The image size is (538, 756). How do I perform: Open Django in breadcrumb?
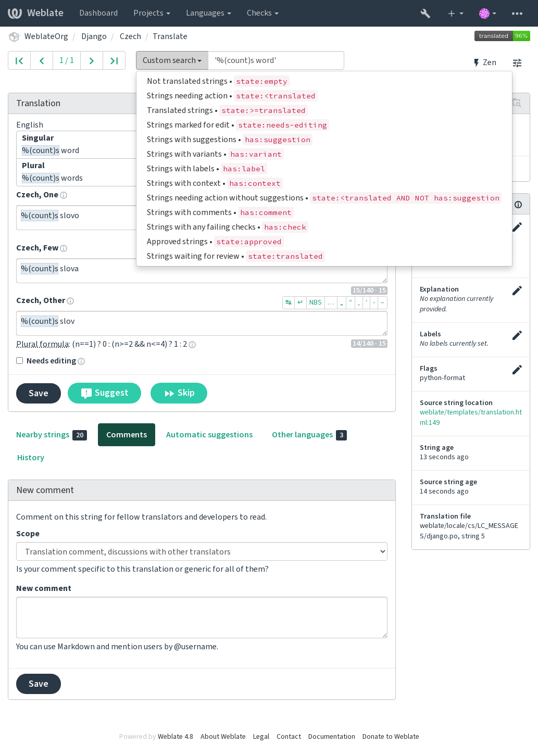pyautogui.click(x=94, y=36)
